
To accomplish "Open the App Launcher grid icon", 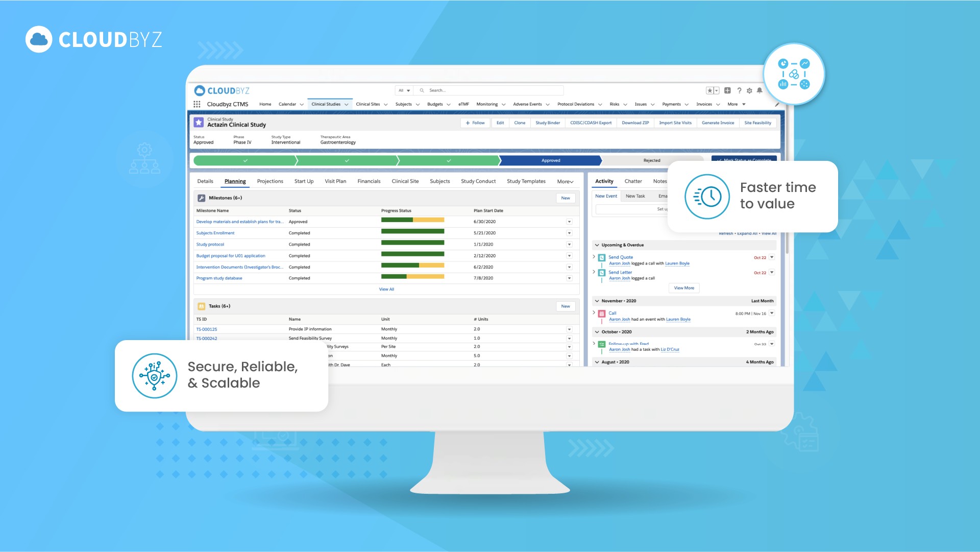I will tap(197, 104).
